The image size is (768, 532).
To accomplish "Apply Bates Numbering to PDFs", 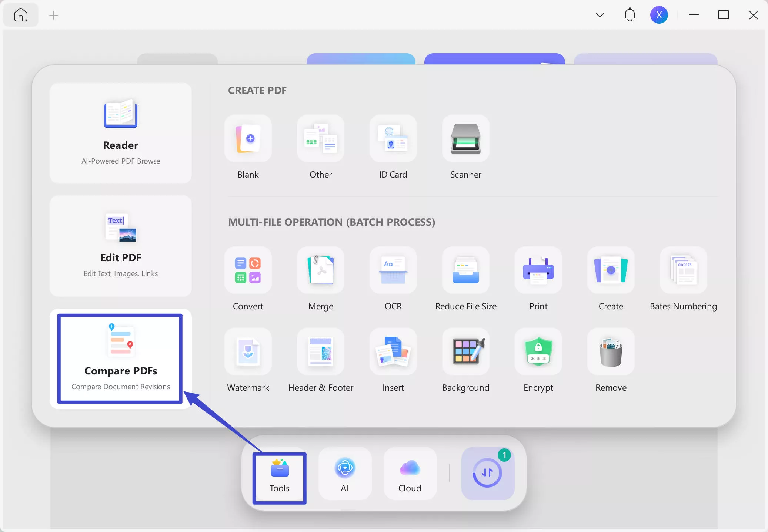I will [x=683, y=270].
